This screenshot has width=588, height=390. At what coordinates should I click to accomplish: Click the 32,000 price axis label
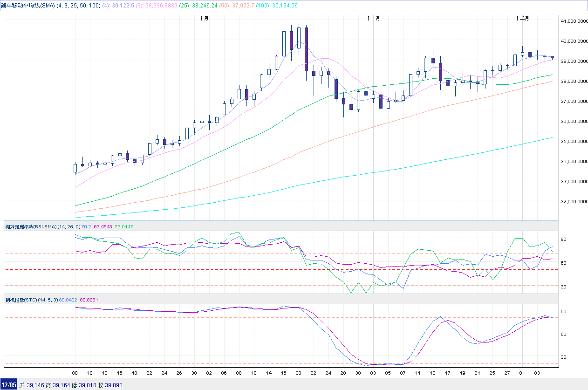click(573, 201)
